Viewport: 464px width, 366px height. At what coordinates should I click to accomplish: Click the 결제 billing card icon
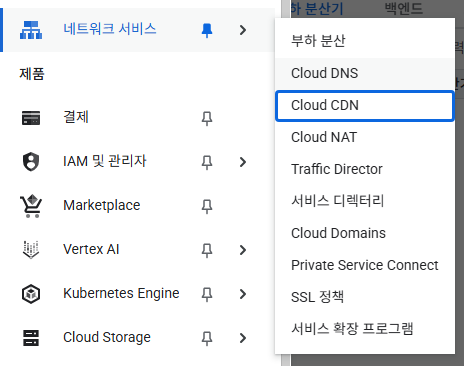(31, 118)
